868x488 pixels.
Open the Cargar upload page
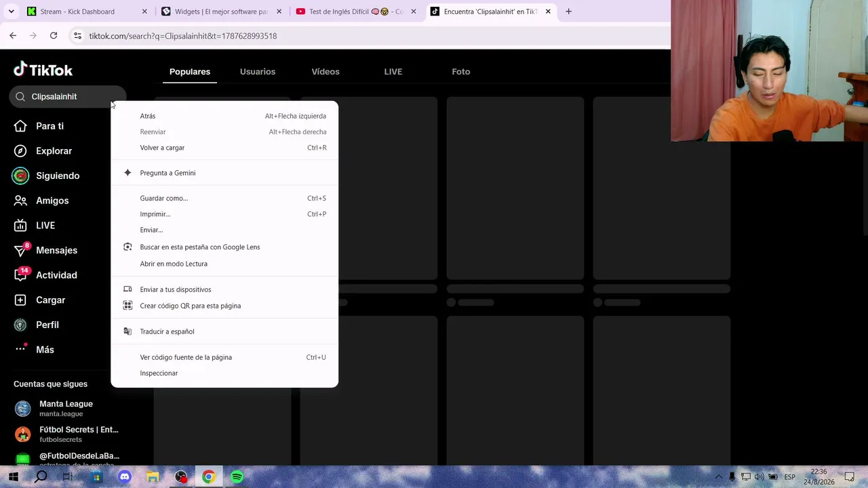pyautogui.click(x=40, y=300)
